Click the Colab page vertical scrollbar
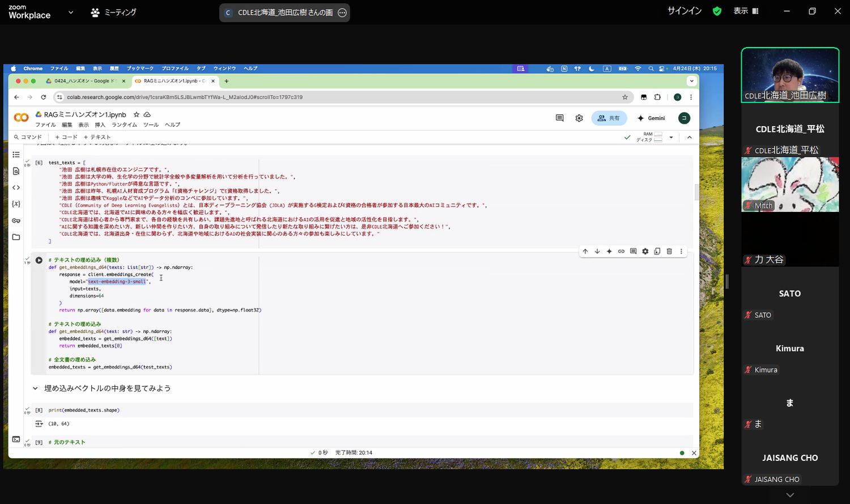 pos(696,193)
